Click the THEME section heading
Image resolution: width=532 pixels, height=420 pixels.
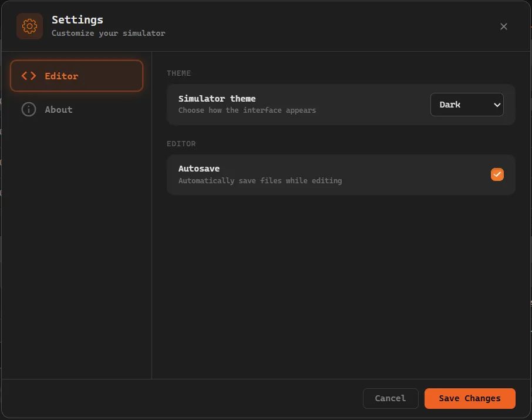point(179,73)
